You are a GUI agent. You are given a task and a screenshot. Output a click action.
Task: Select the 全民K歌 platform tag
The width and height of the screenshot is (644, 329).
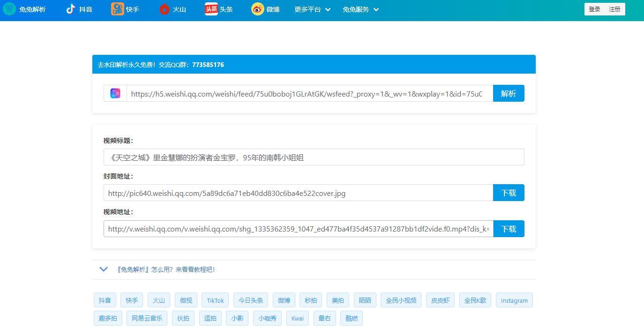475,300
